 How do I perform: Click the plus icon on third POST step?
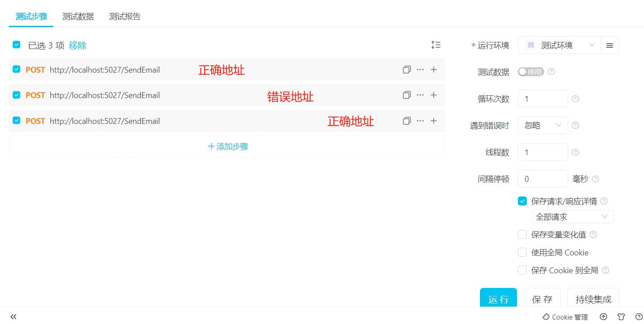(434, 121)
